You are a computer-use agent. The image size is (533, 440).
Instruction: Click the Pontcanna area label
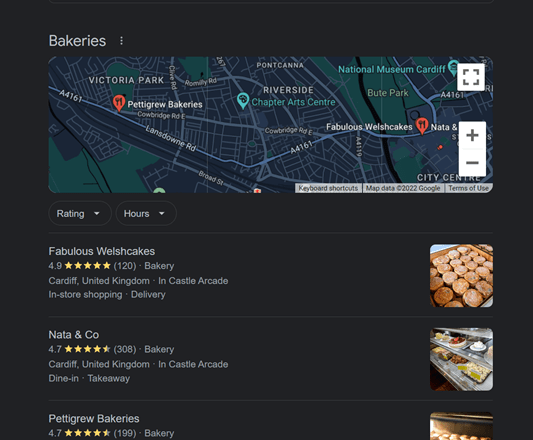click(x=280, y=65)
